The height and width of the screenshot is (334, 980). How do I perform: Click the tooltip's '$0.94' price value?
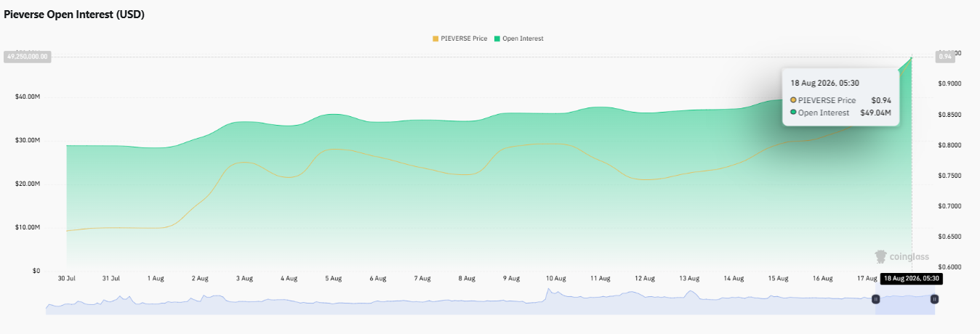pyautogui.click(x=881, y=100)
